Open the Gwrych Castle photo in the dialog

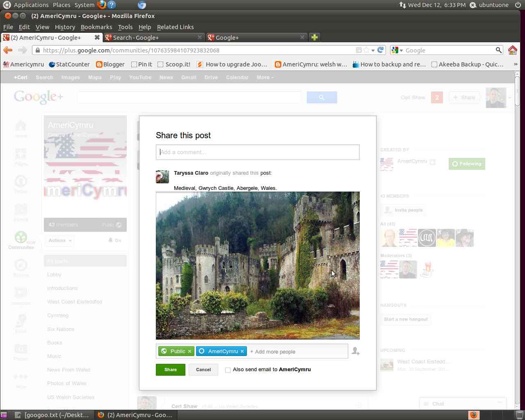(258, 265)
